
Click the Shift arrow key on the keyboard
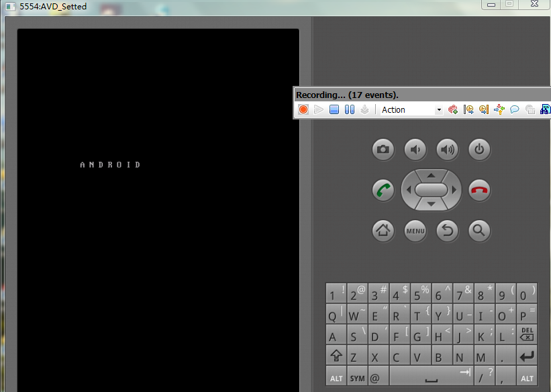336,356
